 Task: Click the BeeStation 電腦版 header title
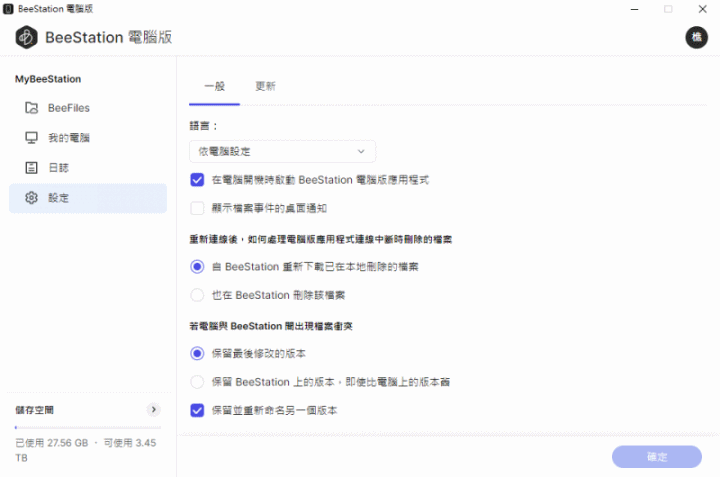pos(108,37)
